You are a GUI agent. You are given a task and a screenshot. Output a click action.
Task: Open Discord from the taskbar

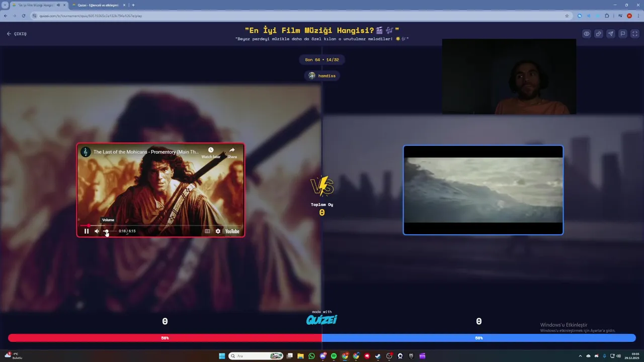[323, 356]
